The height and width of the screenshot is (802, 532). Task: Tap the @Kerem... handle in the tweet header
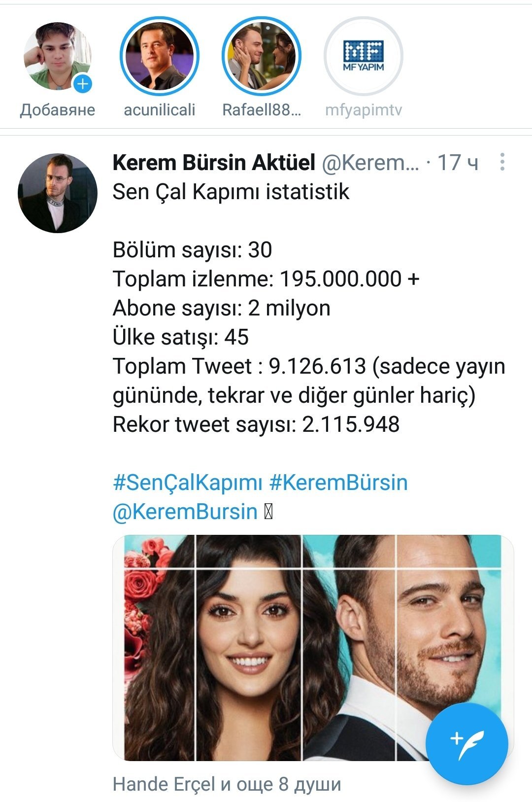click(370, 162)
